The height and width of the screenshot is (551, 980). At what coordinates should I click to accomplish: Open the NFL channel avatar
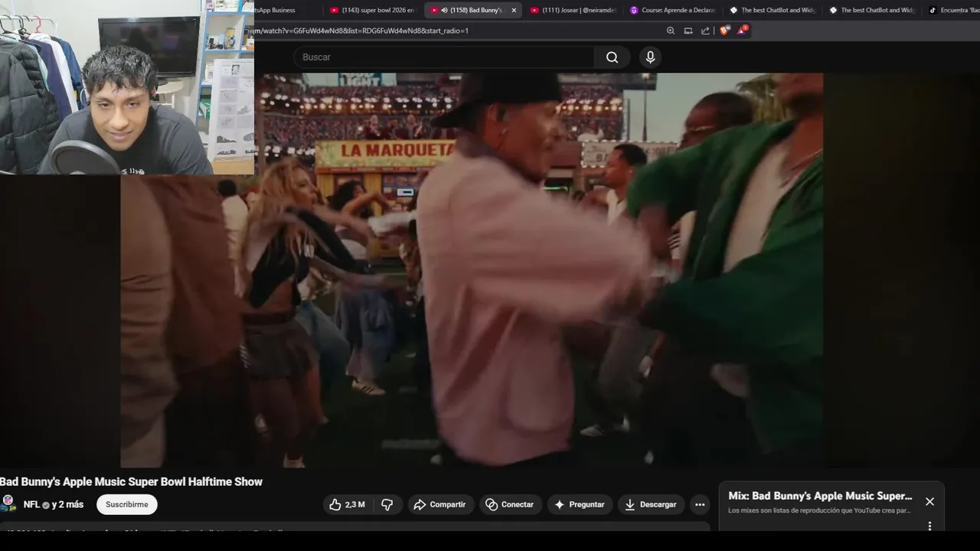click(x=8, y=504)
